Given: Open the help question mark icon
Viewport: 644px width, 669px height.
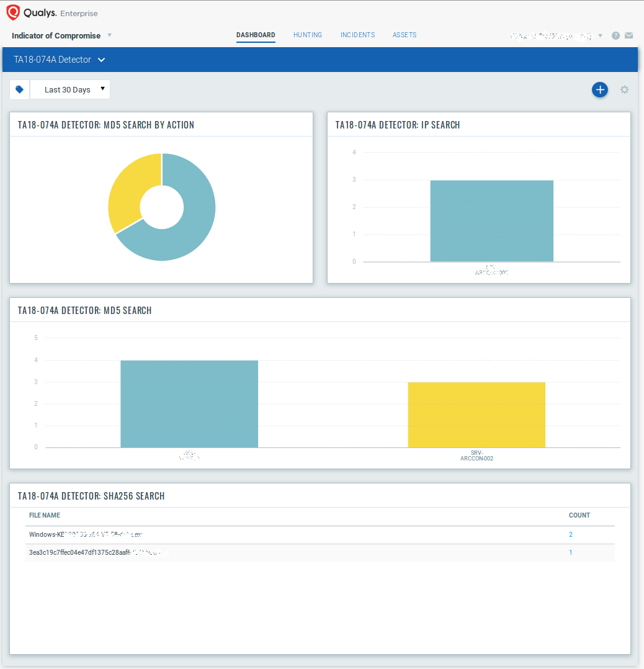Looking at the screenshot, I should click(x=615, y=36).
